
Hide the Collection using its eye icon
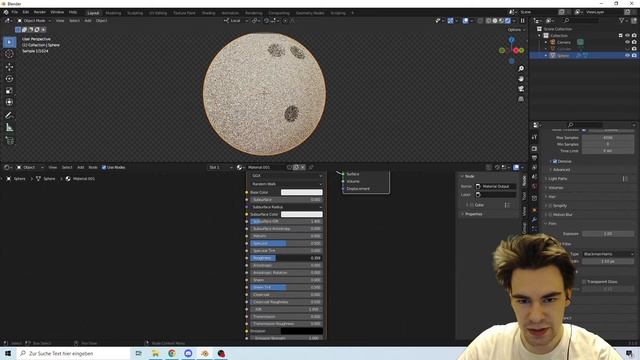coord(627,36)
